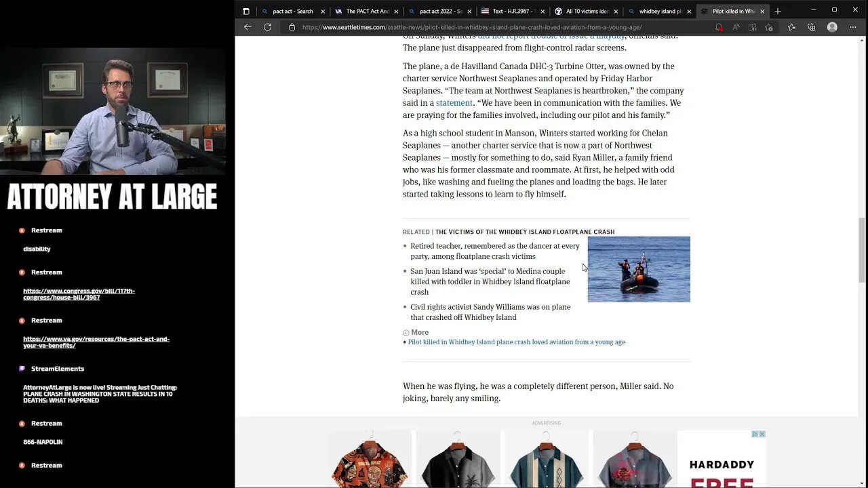Activate Read aloud icon in address bar
Screen dimensions: 868x488
[736, 27]
